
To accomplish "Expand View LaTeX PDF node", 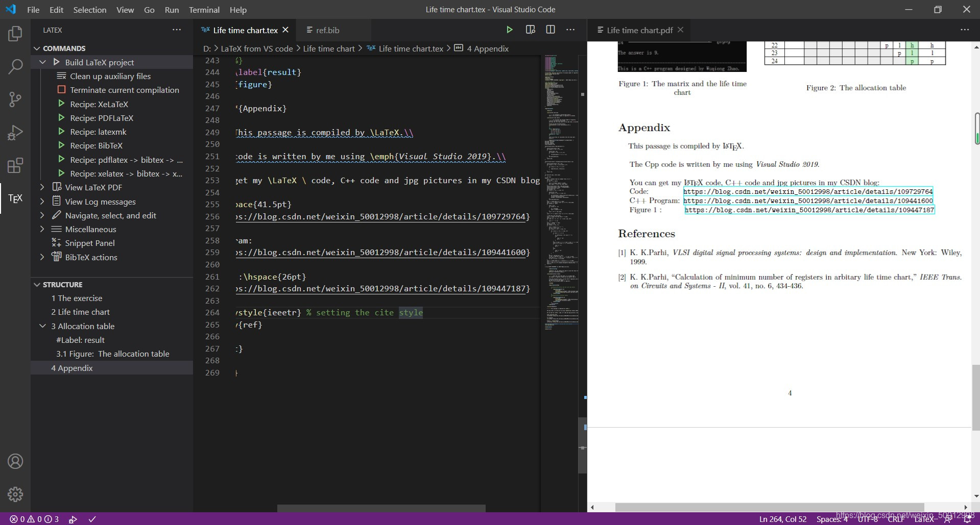I will click(x=42, y=187).
